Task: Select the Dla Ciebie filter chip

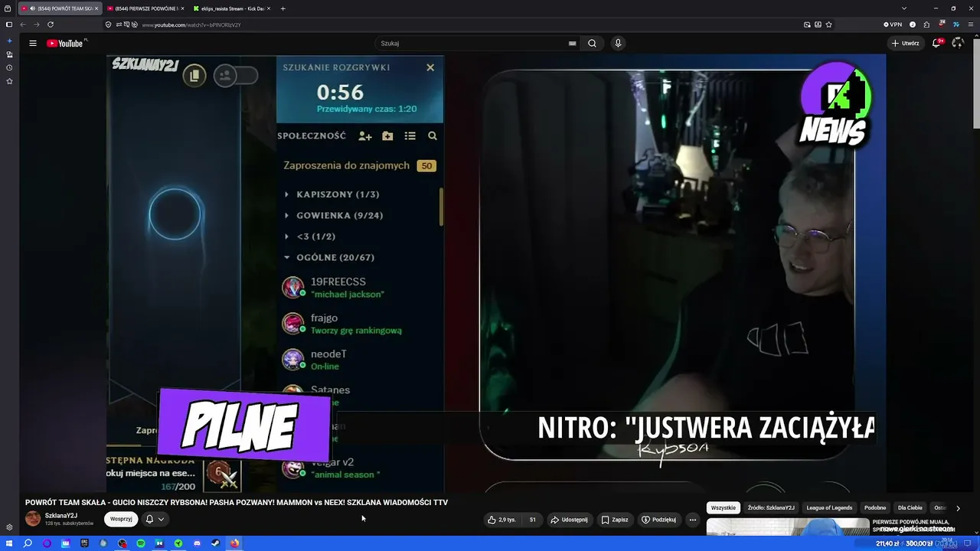Action: (910, 508)
